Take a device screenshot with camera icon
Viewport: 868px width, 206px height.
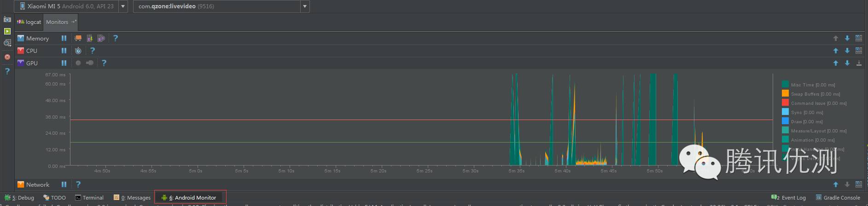click(7, 19)
